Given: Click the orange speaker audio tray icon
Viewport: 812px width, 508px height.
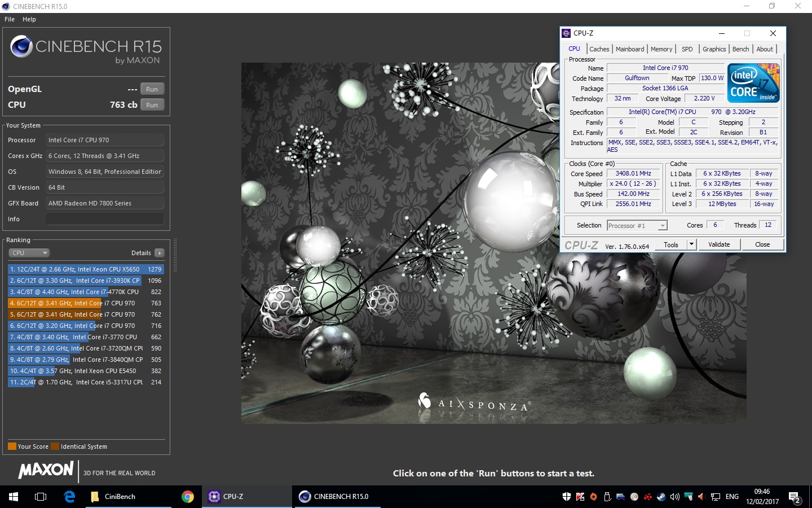Looking at the screenshot, I should 702,497.
